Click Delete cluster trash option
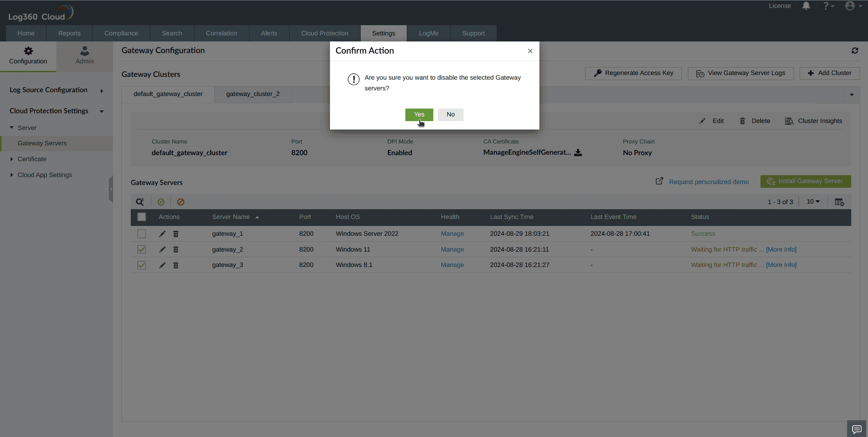Viewport: 868px width, 437px height. tap(754, 121)
